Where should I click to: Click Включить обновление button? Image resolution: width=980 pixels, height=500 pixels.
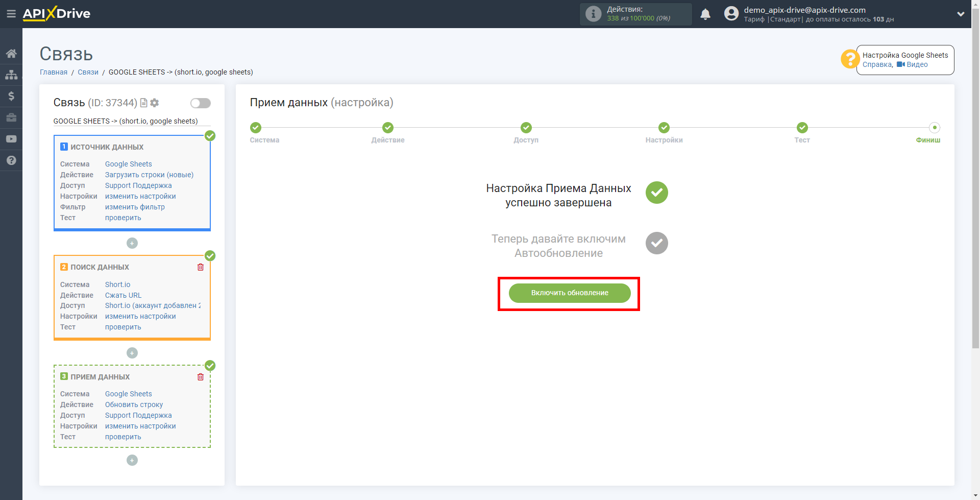tap(570, 293)
